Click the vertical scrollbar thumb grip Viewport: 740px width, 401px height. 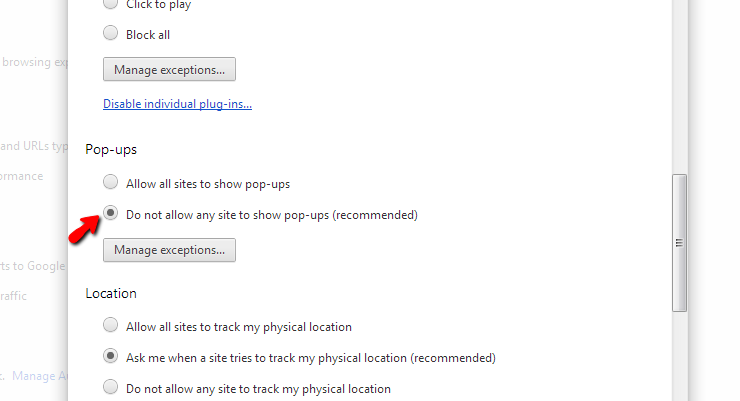pyautogui.click(x=679, y=243)
